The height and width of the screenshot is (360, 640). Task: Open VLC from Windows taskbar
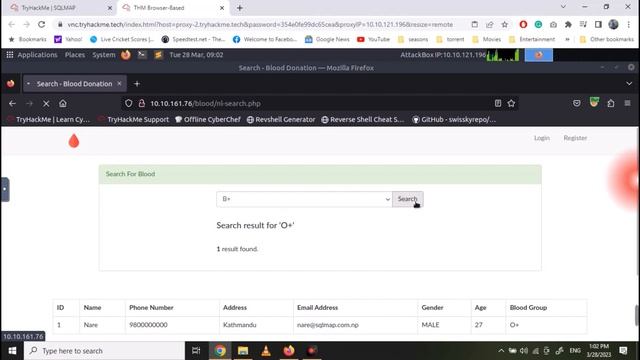[x=266, y=351]
